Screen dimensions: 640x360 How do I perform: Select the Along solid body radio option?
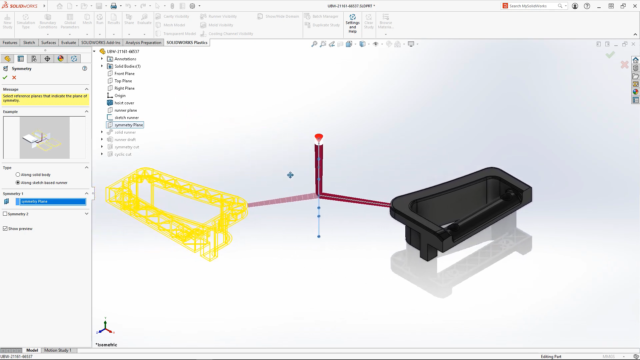point(18,175)
